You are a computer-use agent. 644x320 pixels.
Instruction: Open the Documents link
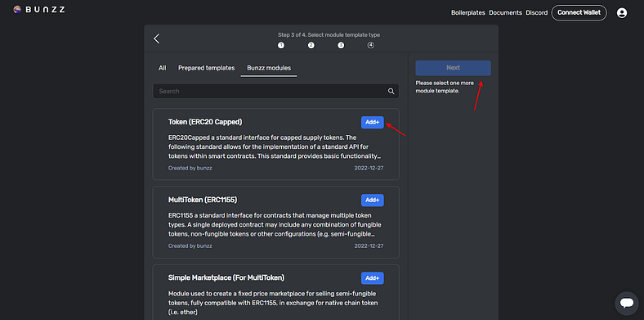(505, 13)
